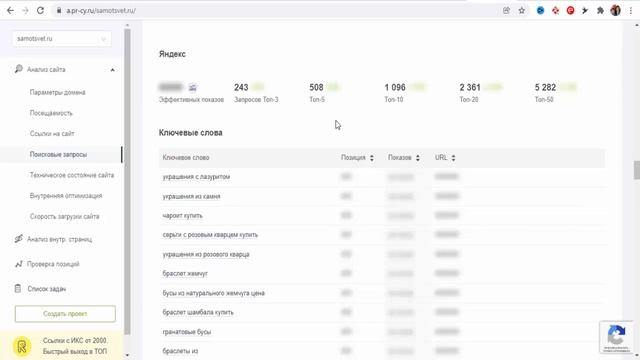Open Анализ внутр. страниц menu item
Image resolution: width=640 pixels, height=360 pixels.
(x=60, y=239)
